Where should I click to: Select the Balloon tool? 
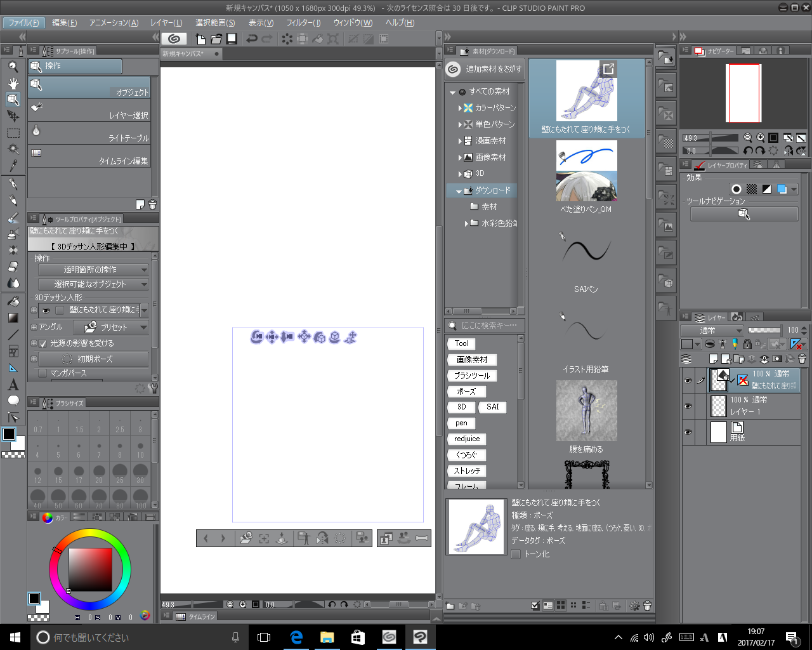click(13, 401)
